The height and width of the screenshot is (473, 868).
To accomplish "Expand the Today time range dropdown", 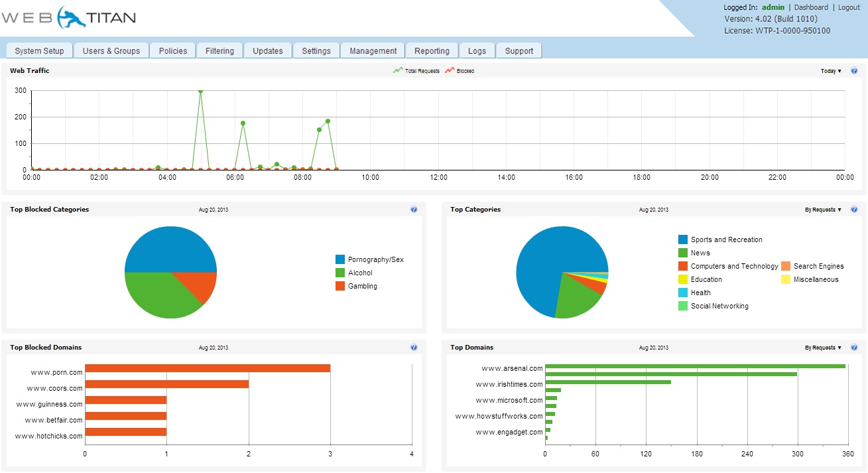I will pos(831,71).
